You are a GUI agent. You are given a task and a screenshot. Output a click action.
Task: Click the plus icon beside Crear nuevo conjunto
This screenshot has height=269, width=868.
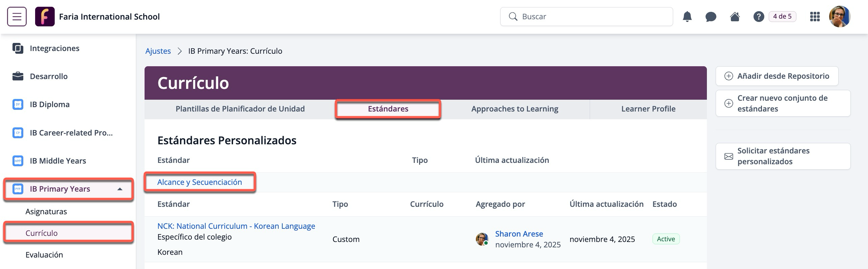[x=729, y=103]
